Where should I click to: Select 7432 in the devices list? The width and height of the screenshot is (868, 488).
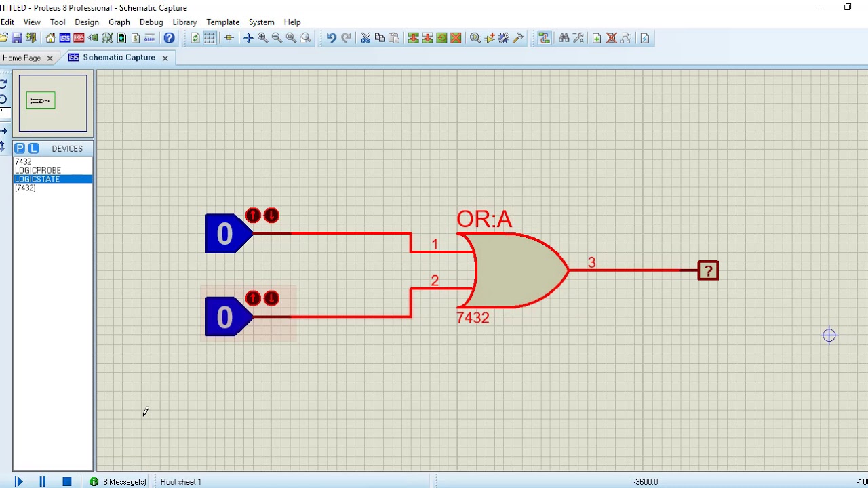(53, 161)
